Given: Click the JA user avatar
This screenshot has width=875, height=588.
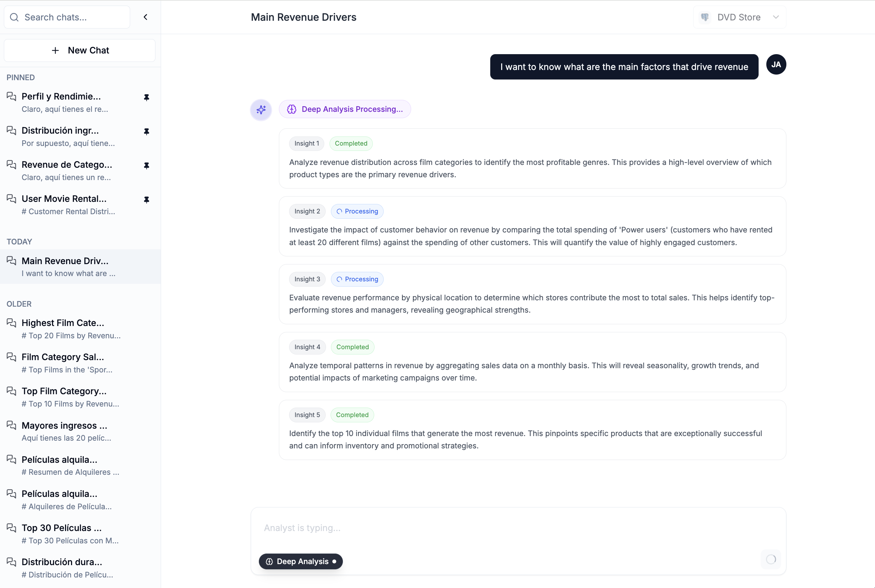Looking at the screenshot, I should [x=775, y=64].
